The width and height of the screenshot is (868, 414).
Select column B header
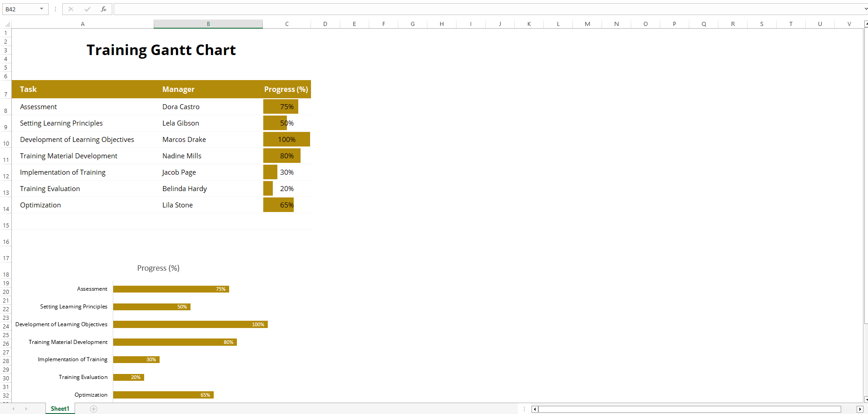click(x=208, y=24)
